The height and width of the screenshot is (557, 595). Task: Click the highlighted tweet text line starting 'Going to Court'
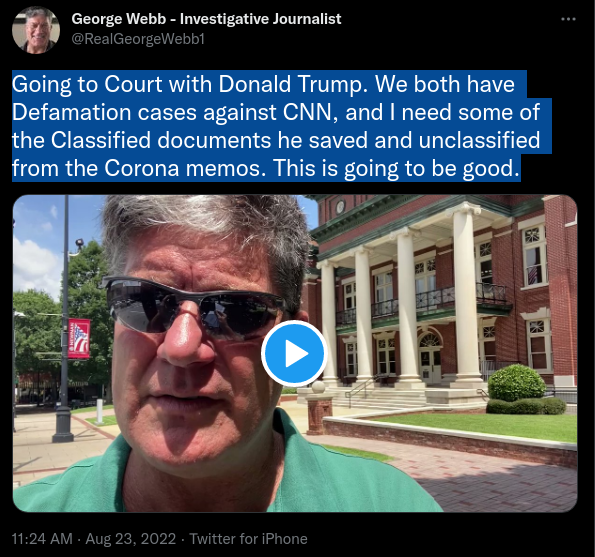(x=263, y=84)
